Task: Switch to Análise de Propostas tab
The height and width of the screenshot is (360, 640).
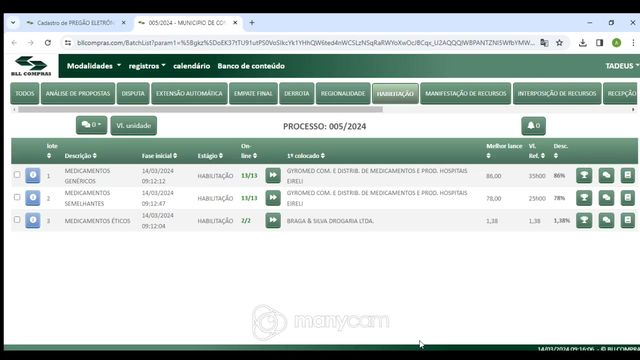Action: pos(78,93)
